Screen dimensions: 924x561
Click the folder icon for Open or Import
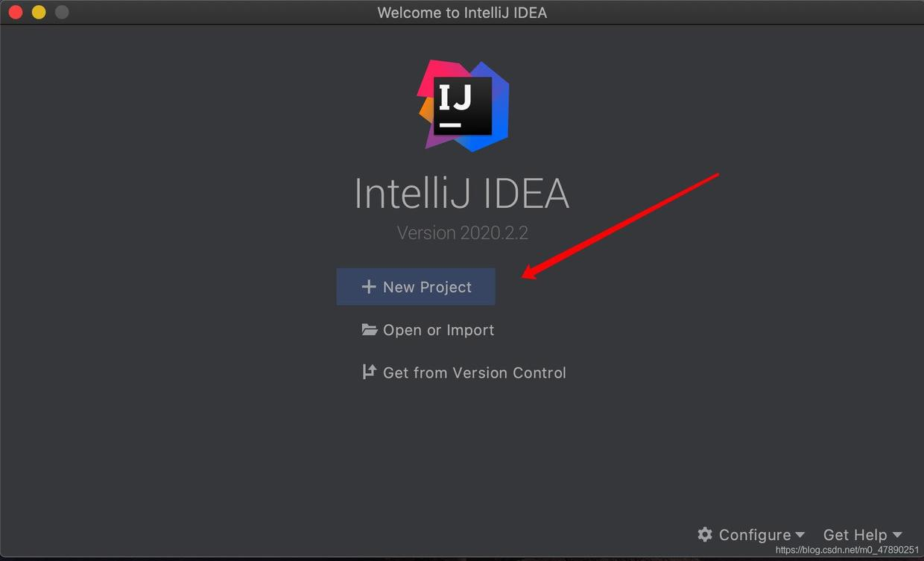click(370, 329)
